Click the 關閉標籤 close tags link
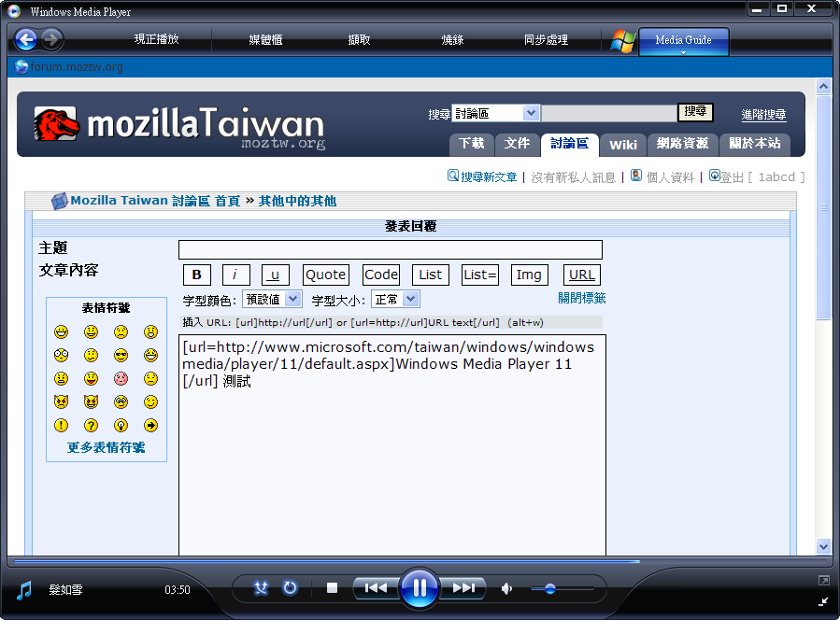 (582, 298)
